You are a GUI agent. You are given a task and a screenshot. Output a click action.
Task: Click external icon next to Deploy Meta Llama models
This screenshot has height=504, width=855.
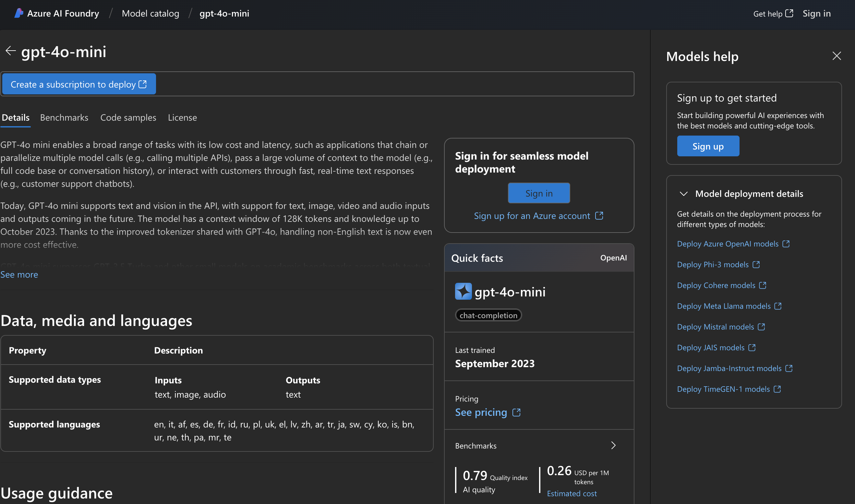[778, 306]
